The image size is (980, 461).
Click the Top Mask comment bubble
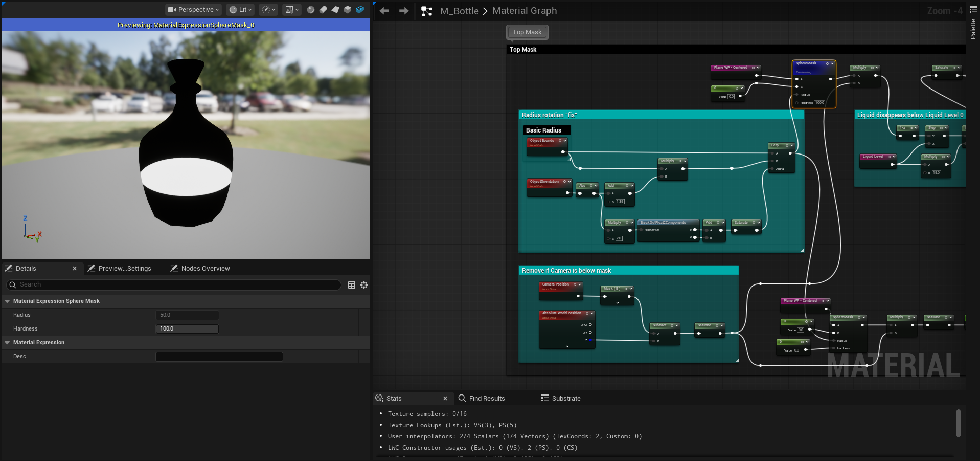(x=527, y=32)
